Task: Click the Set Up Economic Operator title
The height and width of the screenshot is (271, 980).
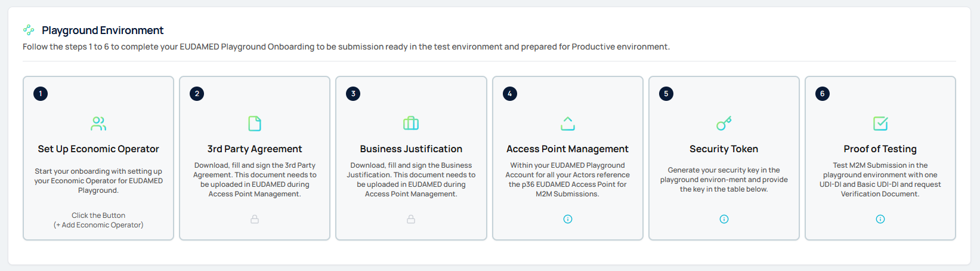Action: (98, 149)
